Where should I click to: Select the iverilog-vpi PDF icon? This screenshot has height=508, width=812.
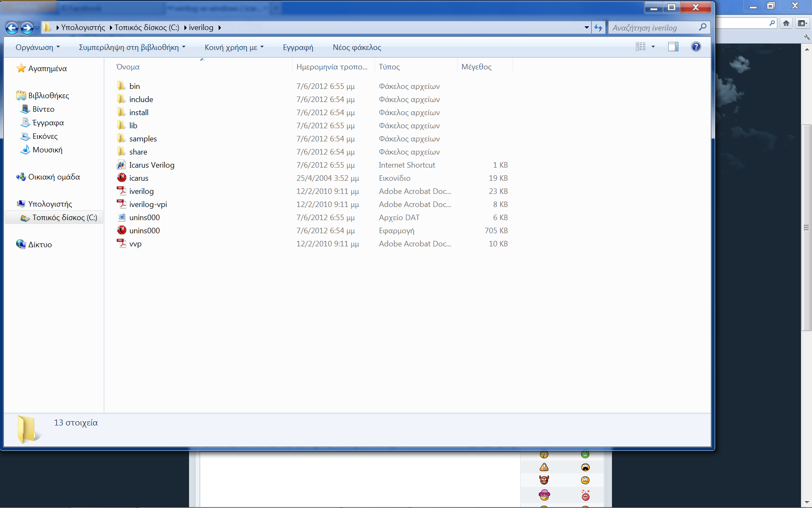pos(121,204)
